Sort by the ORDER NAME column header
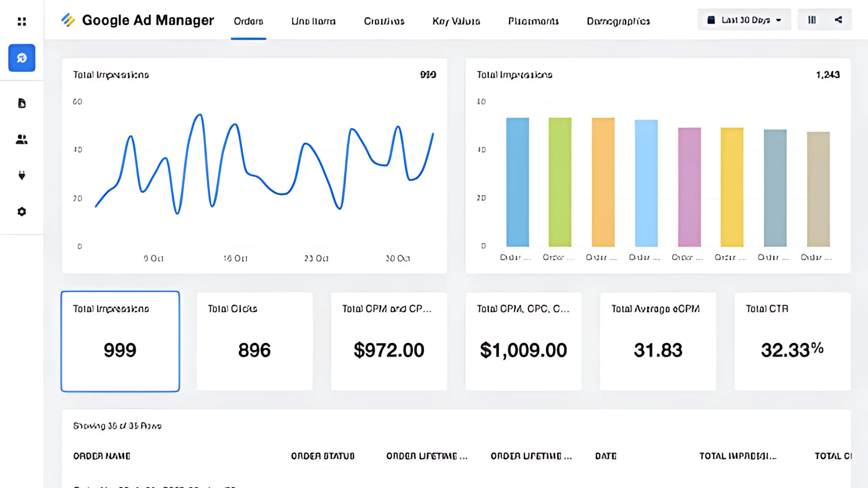This screenshot has width=868, height=488. (102, 456)
